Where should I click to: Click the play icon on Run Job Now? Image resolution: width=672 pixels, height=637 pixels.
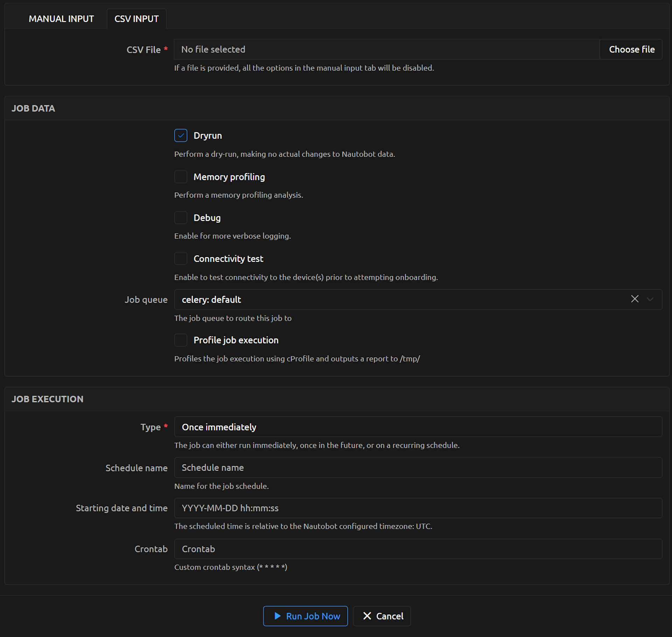point(277,616)
